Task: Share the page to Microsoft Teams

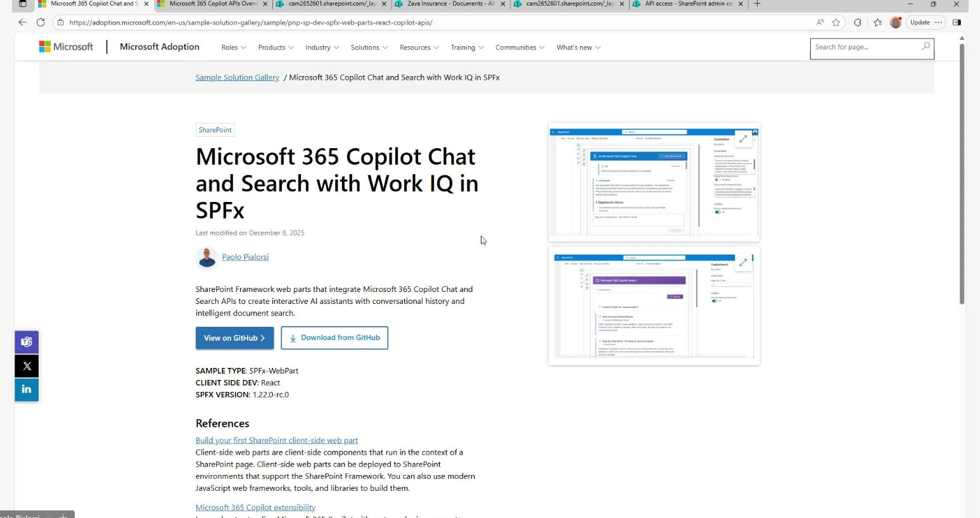Action: coord(27,342)
